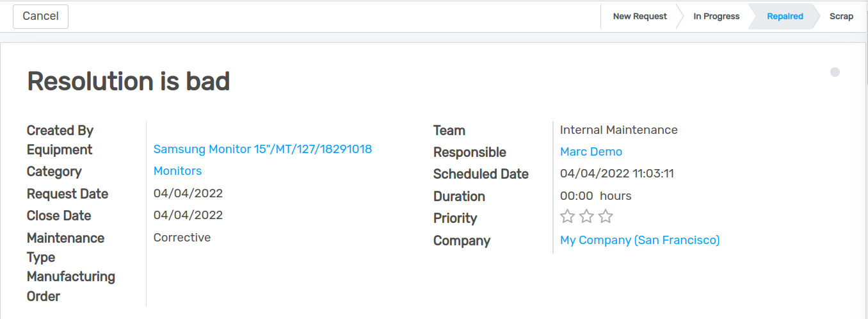Move request to Scrap stage
The image size is (868, 319).
(x=841, y=17)
